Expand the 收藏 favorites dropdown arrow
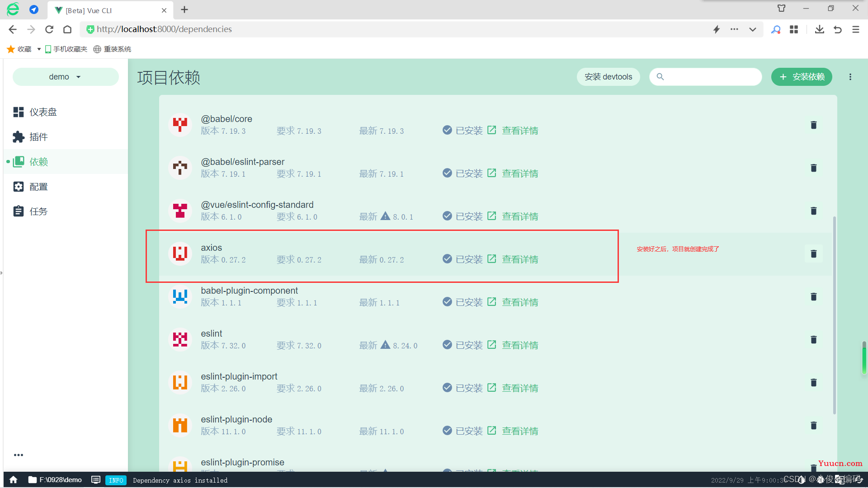The image size is (868, 488). coord(39,49)
